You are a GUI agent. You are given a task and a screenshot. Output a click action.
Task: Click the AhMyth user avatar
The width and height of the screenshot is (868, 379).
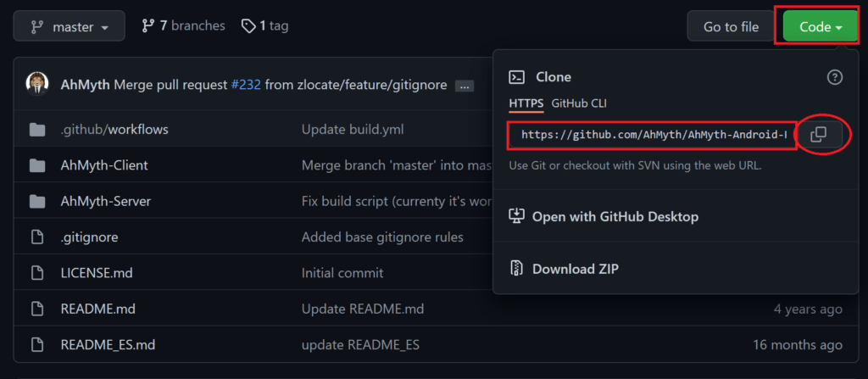37,84
